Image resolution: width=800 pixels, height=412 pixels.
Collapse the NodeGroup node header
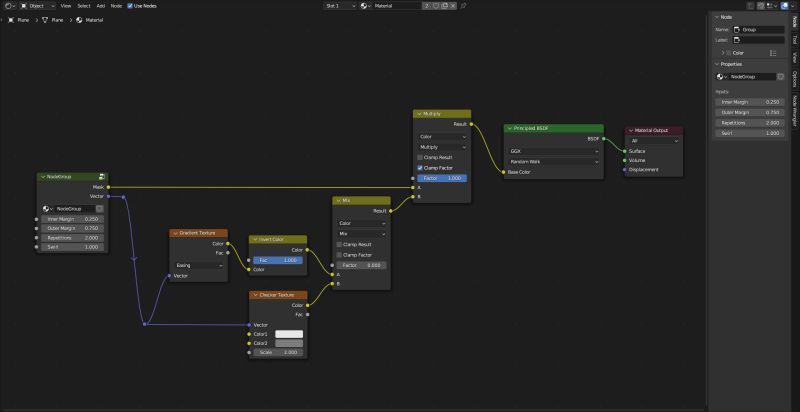(x=43, y=176)
